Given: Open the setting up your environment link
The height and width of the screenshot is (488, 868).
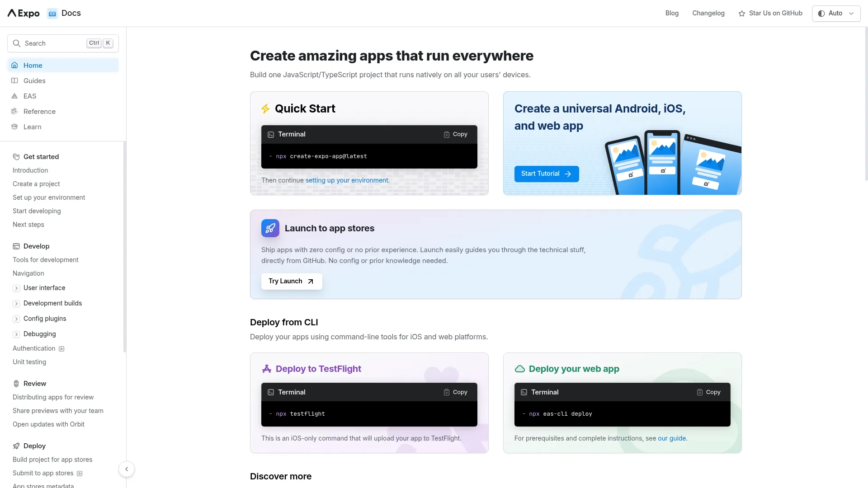Looking at the screenshot, I should tap(347, 180).
